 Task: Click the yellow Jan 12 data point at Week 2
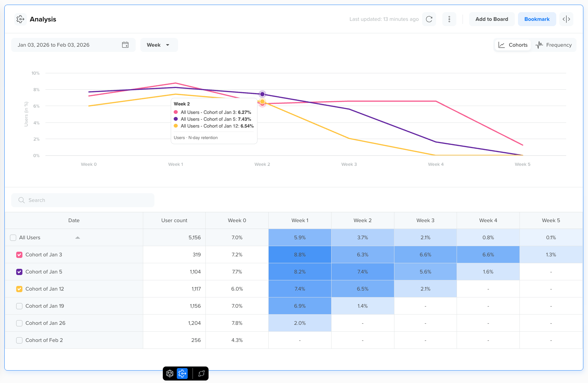click(x=262, y=101)
